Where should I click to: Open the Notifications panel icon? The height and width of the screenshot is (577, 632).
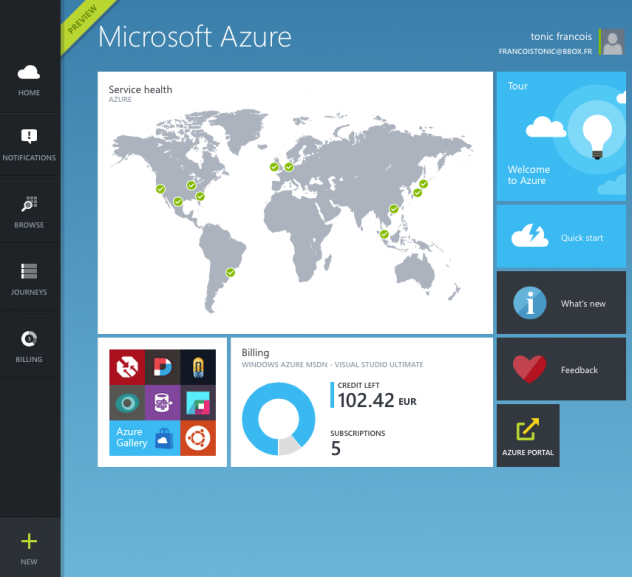click(29, 137)
